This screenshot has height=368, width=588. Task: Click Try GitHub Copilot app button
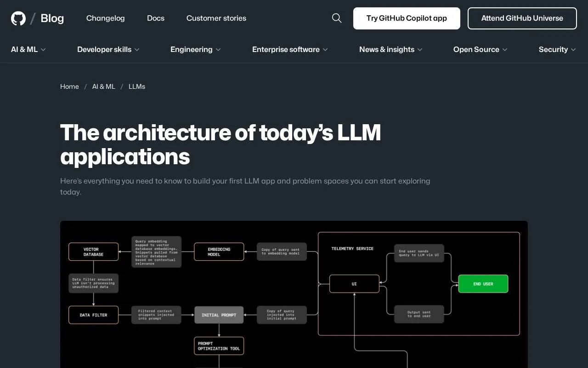tap(407, 18)
